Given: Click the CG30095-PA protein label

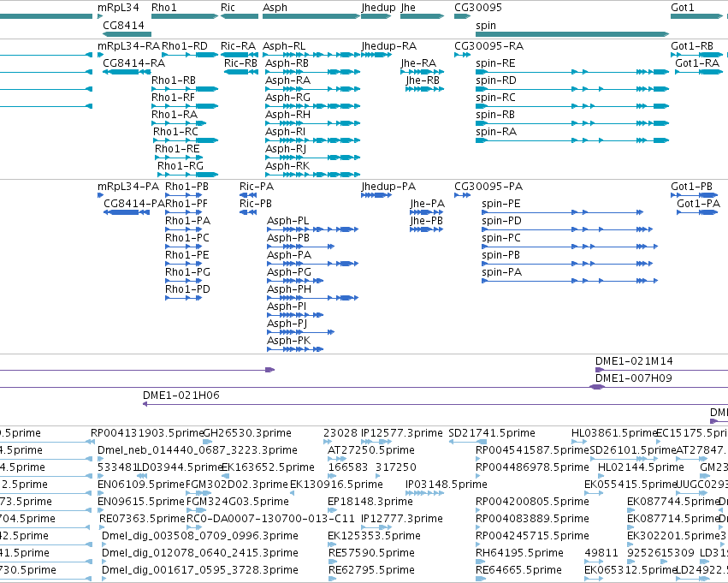Looking at the screenshot, I should 488,187.
